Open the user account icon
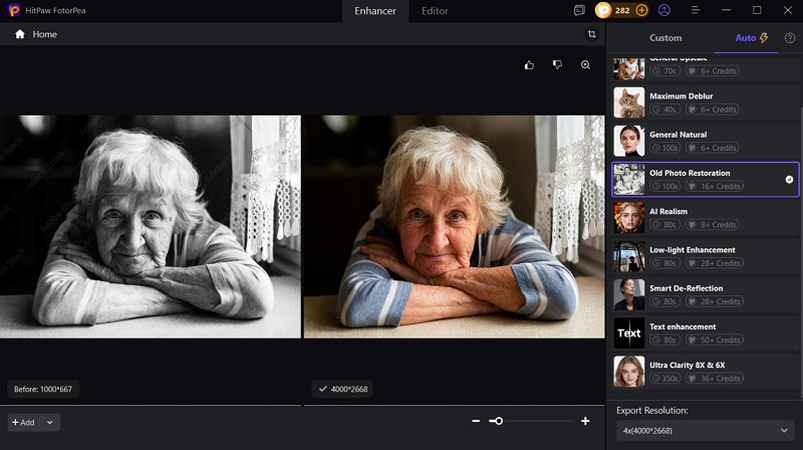The image size is (803, 450). click(664, 10)
